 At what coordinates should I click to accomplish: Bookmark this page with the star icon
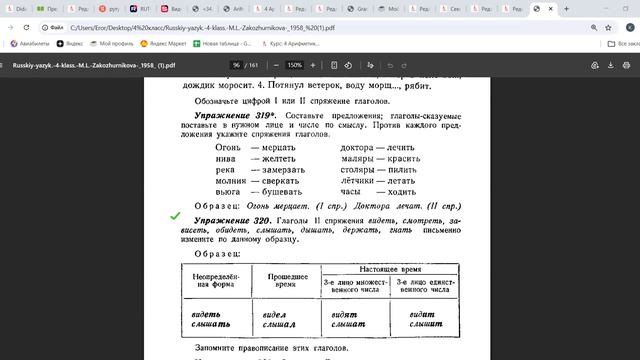click(x=608, y=28)
